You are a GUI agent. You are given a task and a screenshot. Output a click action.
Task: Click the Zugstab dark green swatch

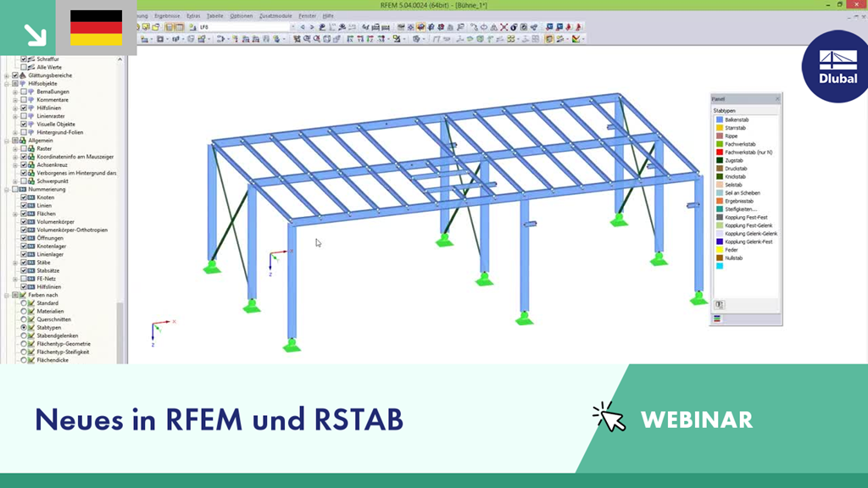[720, 160]
